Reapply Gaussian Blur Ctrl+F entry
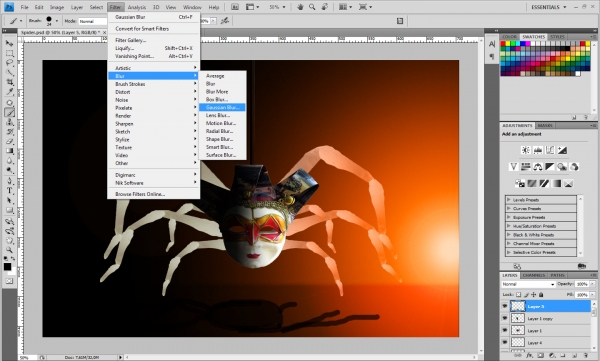This screenshot has height=361, width=600. (x=153, y=17)
